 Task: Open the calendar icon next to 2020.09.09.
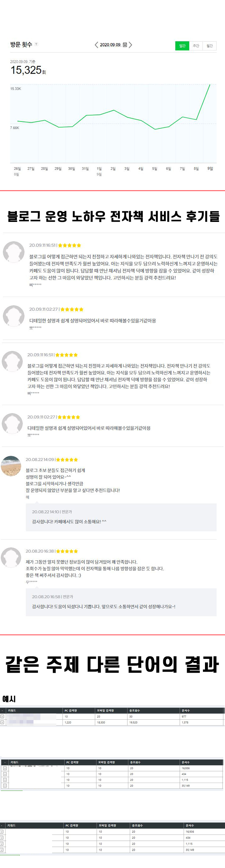click(125, 45)
